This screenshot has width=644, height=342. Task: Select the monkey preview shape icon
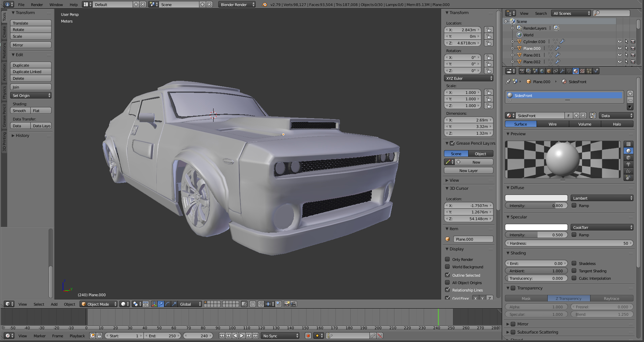tap(629, 164)
